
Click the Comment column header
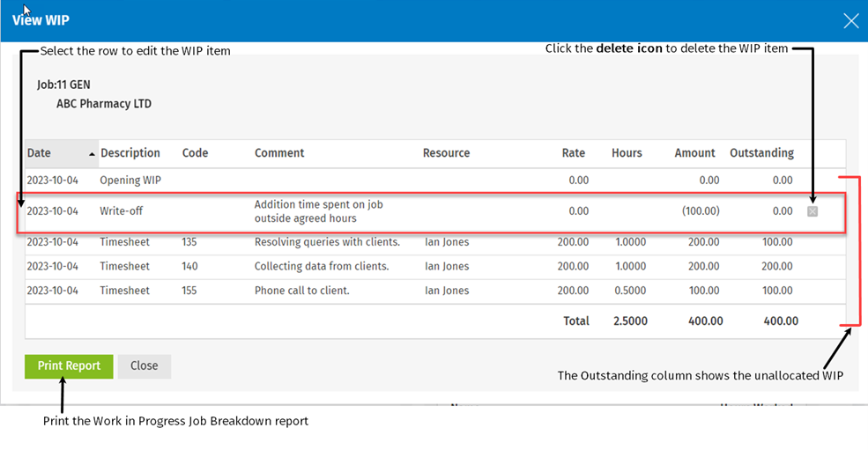pos(279,153)
